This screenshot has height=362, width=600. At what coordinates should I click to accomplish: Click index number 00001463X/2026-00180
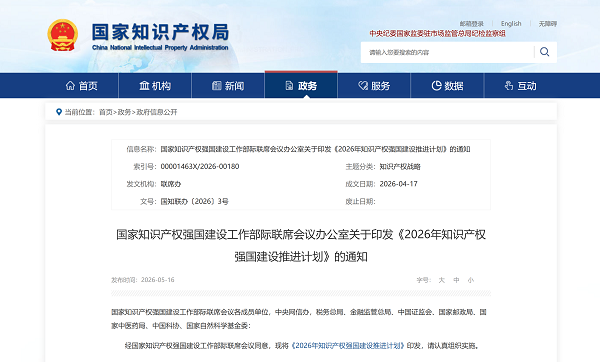click(200, 166)
